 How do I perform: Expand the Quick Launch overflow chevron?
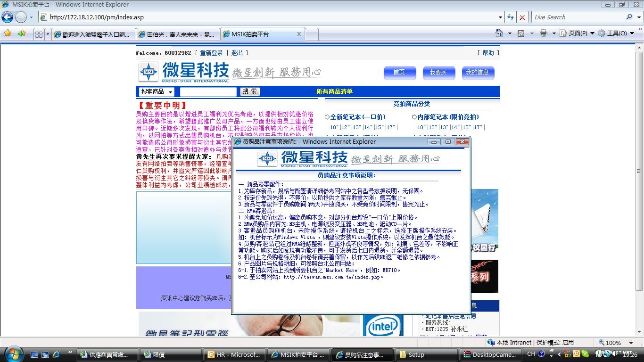[70, 352]
